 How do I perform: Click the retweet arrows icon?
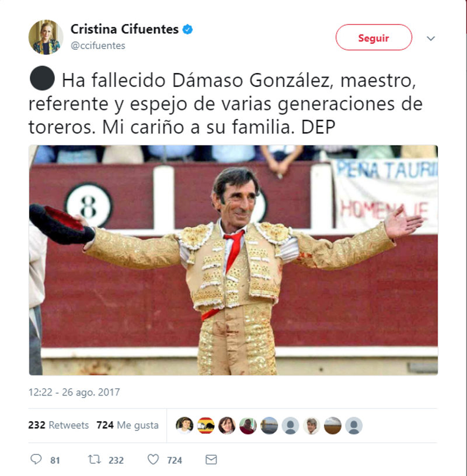(x=95, y=459)
